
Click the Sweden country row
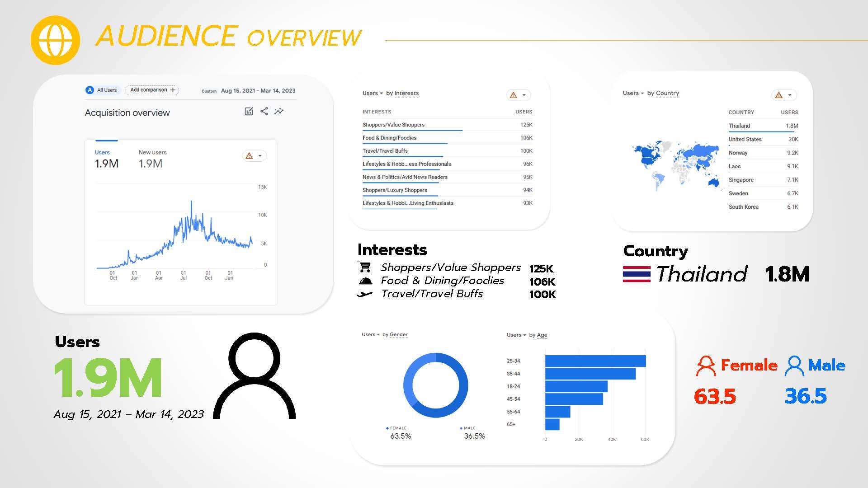click(x=763, y=193)
